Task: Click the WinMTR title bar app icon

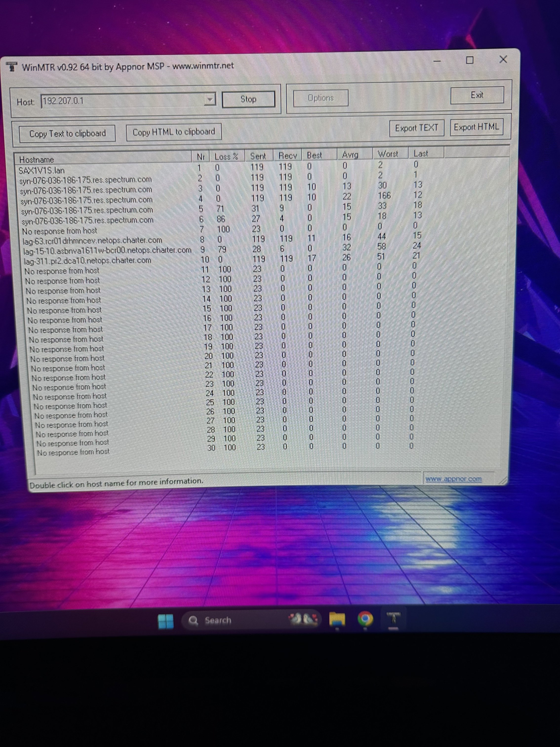Action: tap(12, 66)
